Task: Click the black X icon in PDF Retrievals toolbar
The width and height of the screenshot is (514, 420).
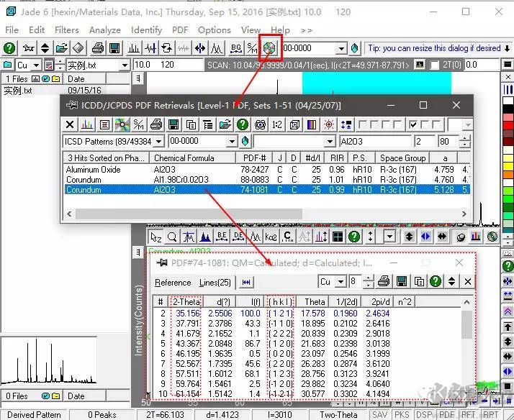Action: [70, 124]
